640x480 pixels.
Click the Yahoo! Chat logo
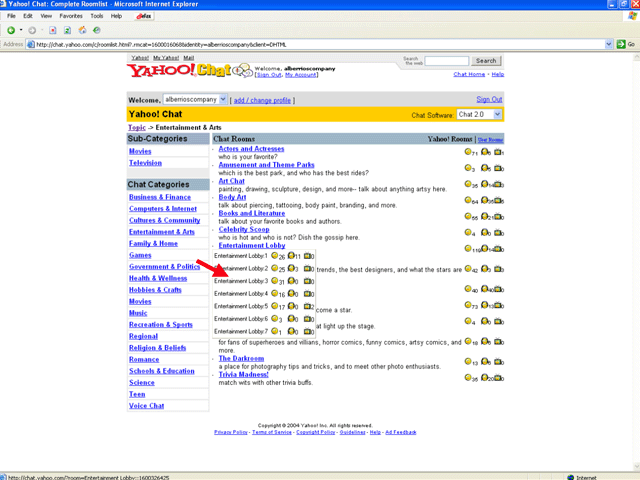(x=189, y=70)
